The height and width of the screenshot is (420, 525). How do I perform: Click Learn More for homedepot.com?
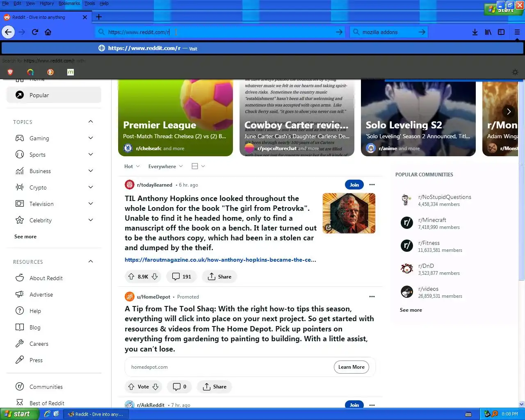click(x=352, y=367)
